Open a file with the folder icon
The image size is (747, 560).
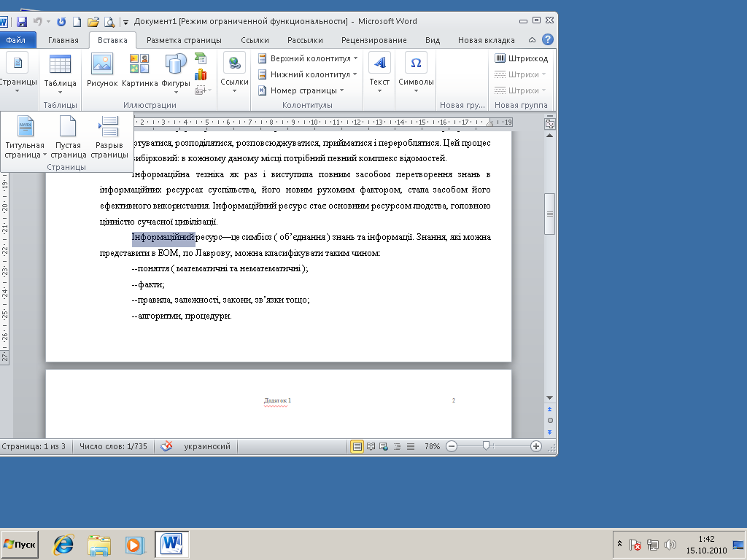pyautogui.click(x=93, y=21)
